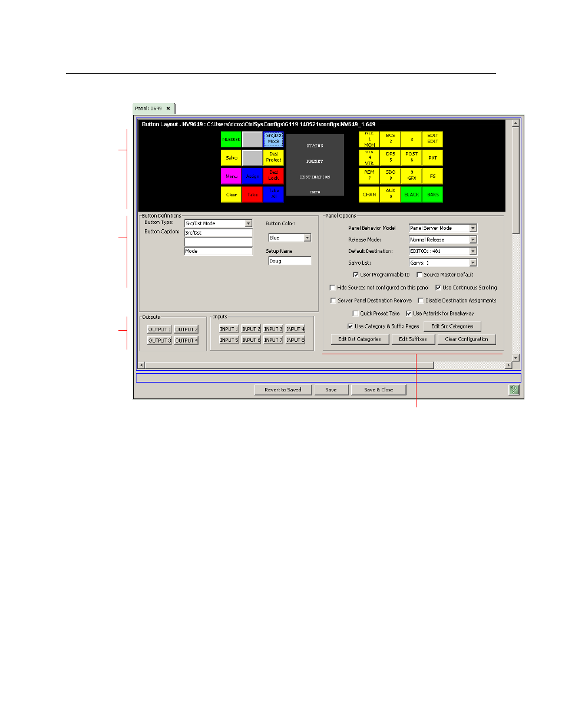
Task: Click the INPUT 3 button
Action: coord(273,329)
